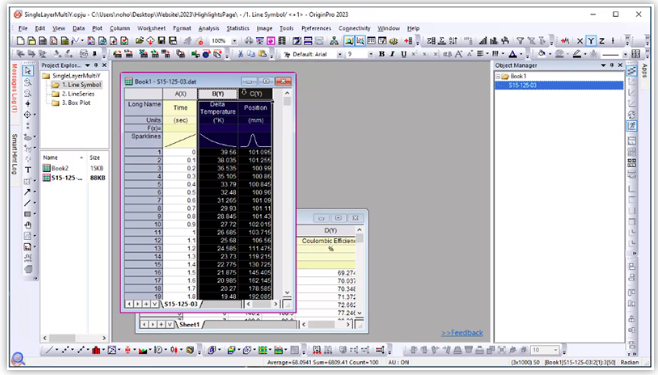Open the font size 9 dropdown

pyautogui.click(x=371, y=54)
